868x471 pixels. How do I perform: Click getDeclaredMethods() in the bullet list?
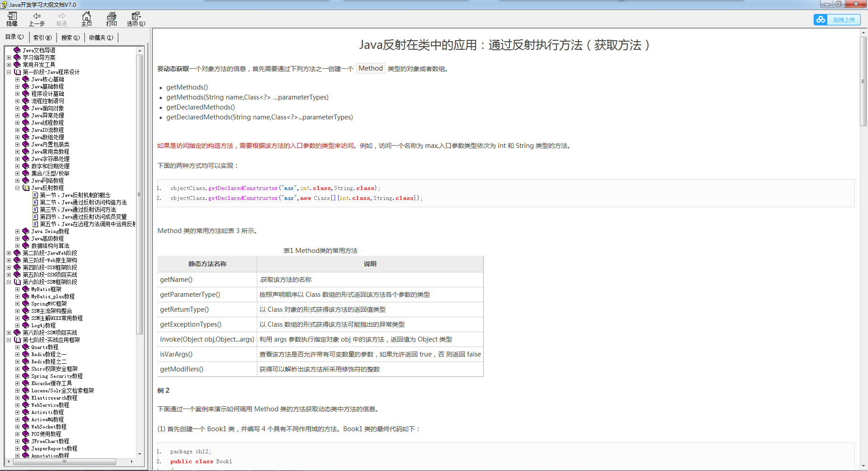[x=201, y=107]
